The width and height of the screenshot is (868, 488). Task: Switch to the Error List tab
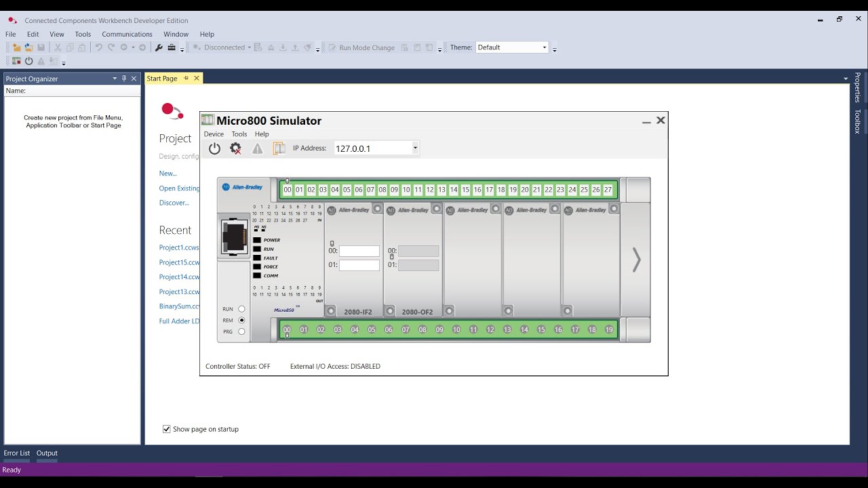click(17, 453)
